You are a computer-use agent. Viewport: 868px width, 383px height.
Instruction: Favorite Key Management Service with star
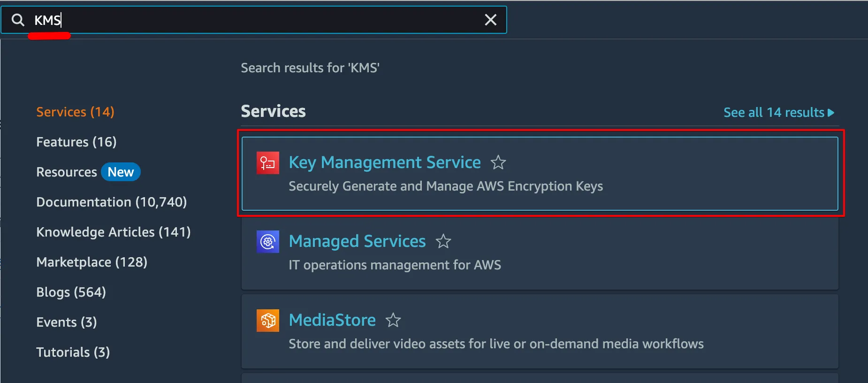498,162
